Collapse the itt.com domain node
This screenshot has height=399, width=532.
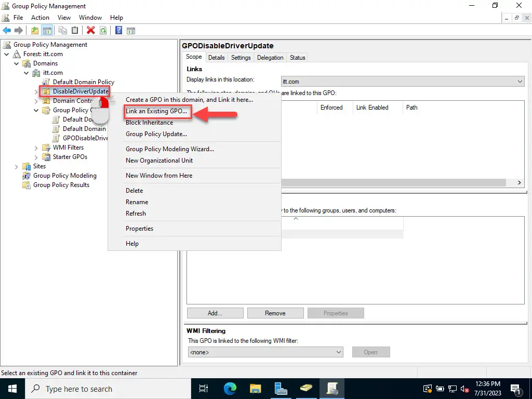click(x=26, y=73)
